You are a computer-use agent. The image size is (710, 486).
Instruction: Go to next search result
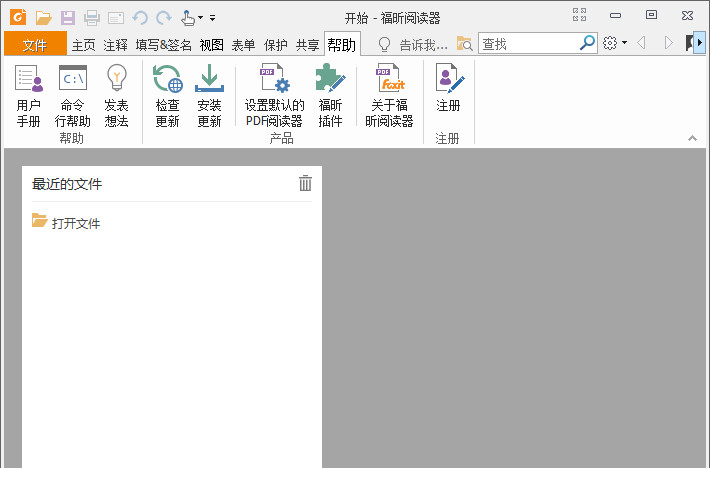click(x=668, y=43)
